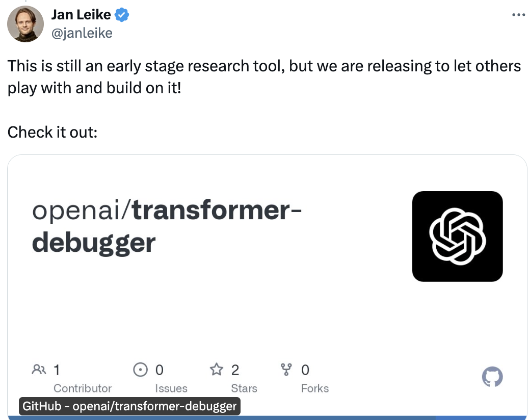Click the Issues circle icon
This screenshot has height=420, width=529.
tap(140, 369)
